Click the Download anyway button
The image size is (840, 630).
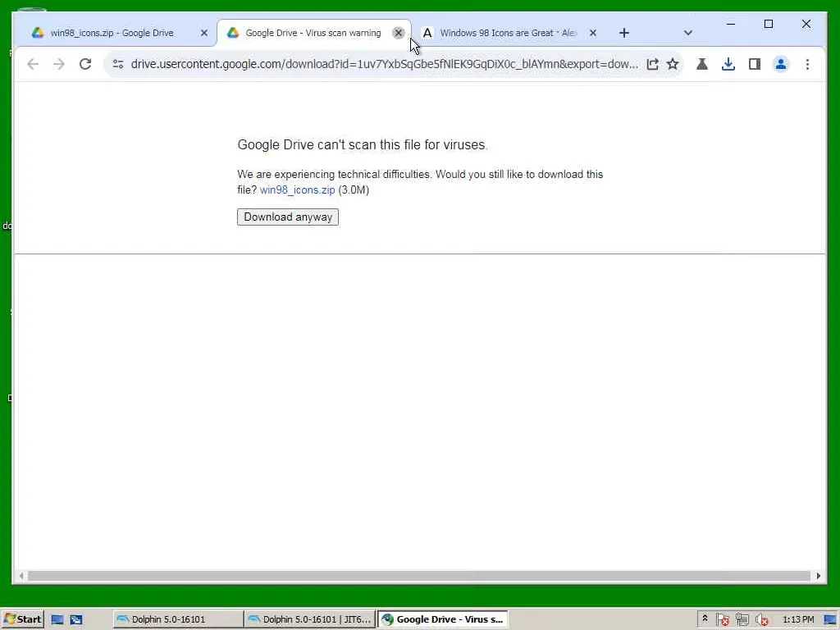[288, 217]
